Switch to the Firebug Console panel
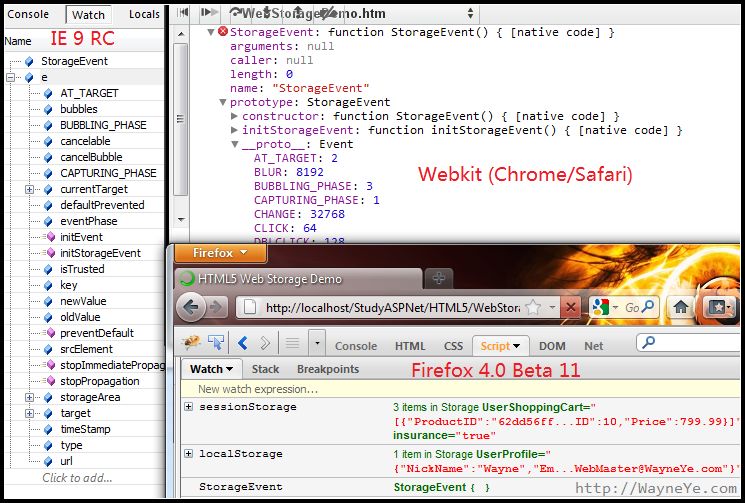This screenshot has height=503, width=745. coord(356,346)
